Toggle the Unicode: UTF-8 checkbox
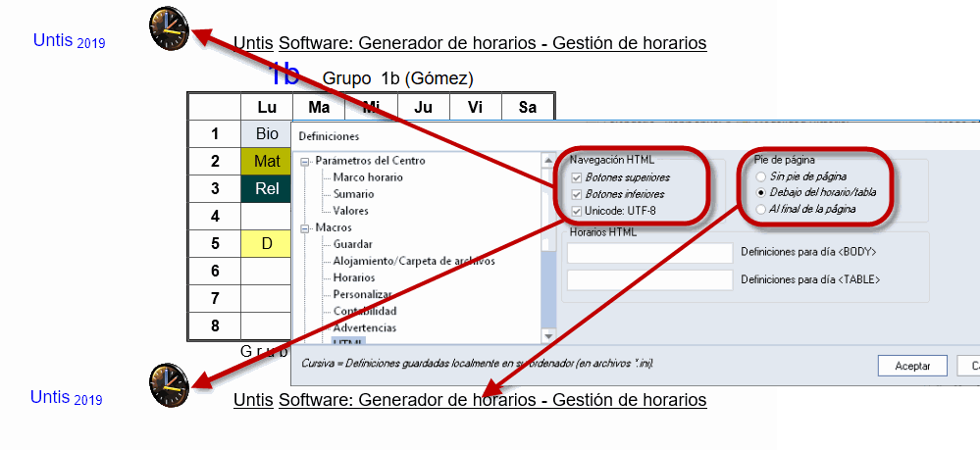Viewport: 980px width, 450px height. pos(576,211)
